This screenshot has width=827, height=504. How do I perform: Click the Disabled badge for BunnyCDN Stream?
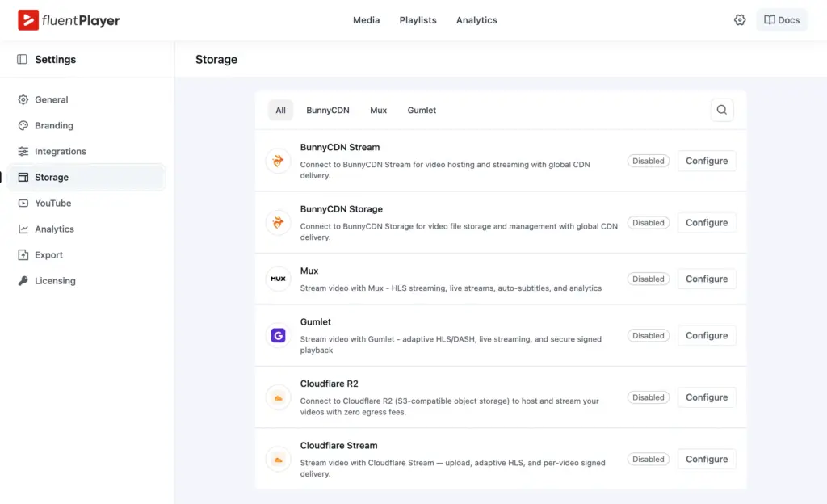click(x=649, y=161)
